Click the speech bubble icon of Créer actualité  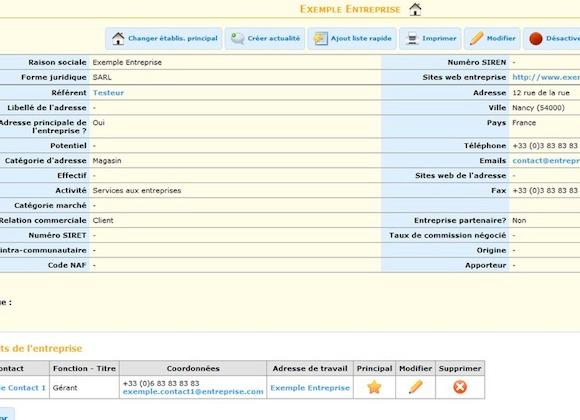(237, 38)
